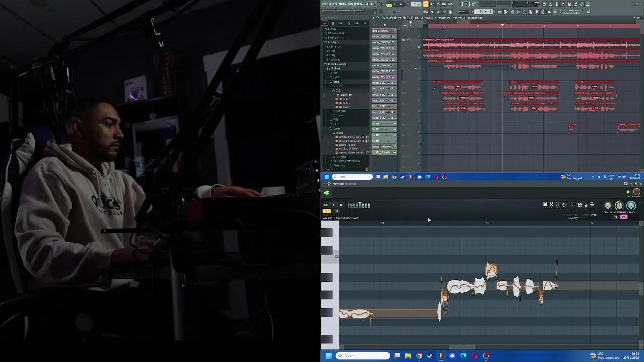Click the NewTone horizontal scrollbar

click(462, 347)
